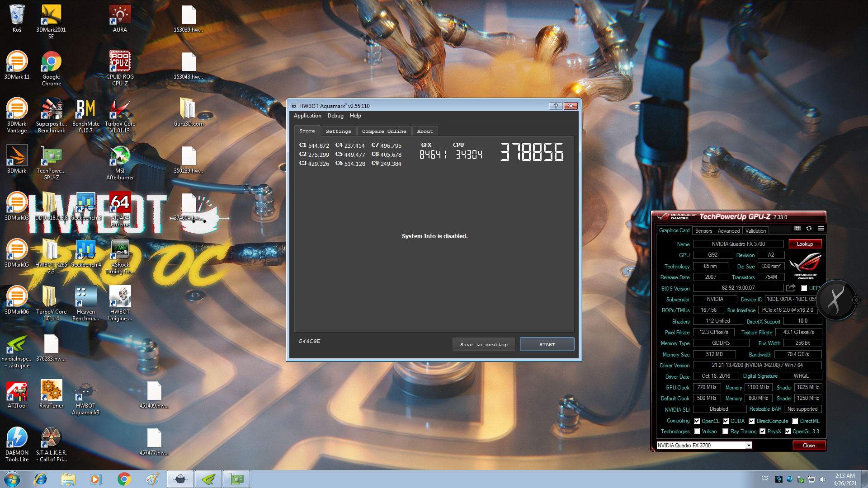Launch RivaTuner desktop shortcut
868x488 pixels.
pyautogui.click(x=51, y=394)
